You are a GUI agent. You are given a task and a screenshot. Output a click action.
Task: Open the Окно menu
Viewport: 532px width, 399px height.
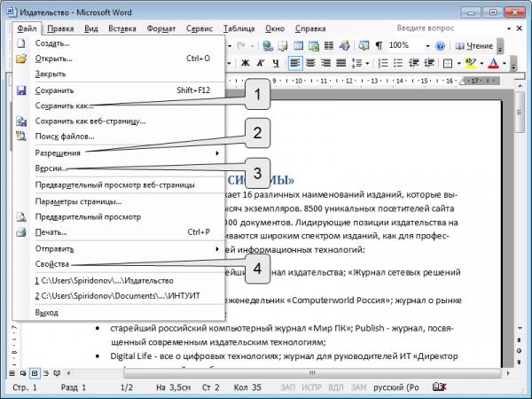[x=275, y=28]
